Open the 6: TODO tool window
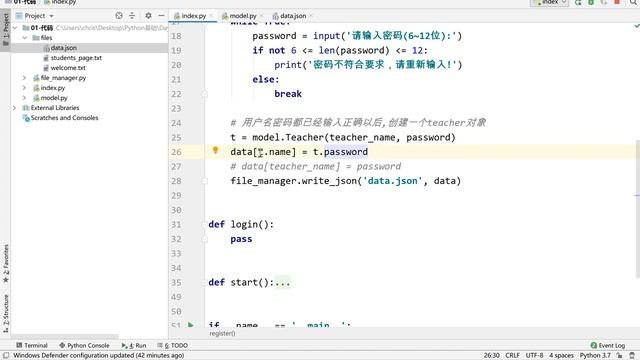The height and width of the screenshot is (360, 640). [173, 345]
